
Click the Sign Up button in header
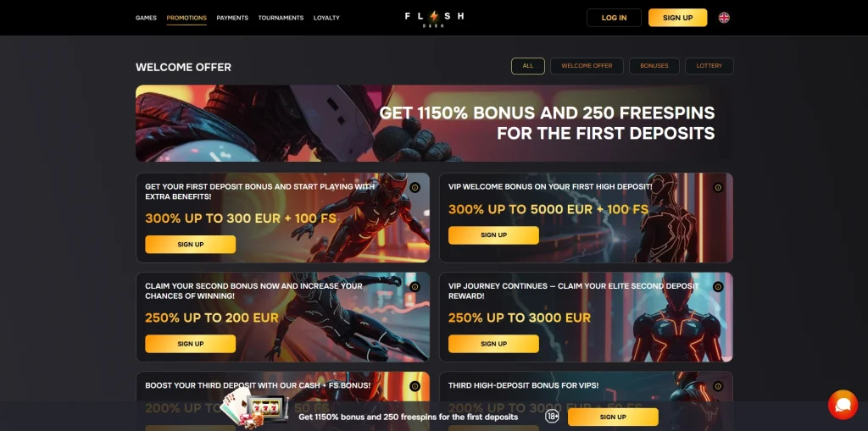click(x=677, y=18)
